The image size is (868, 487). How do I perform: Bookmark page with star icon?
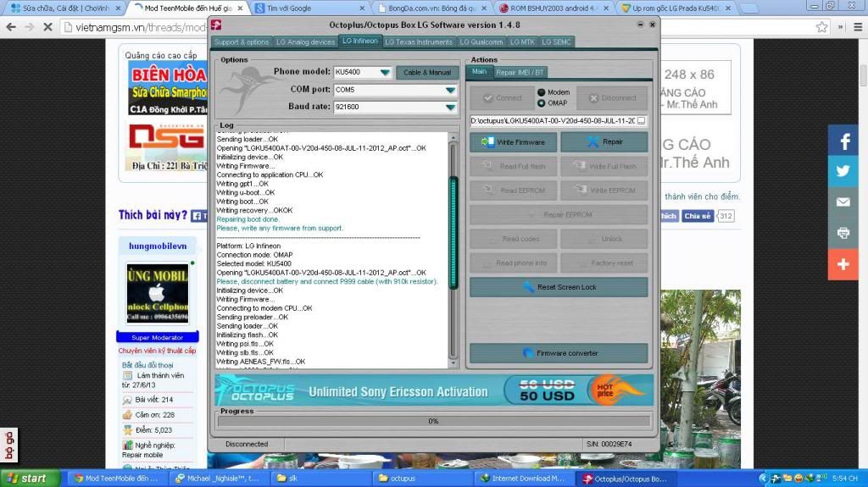pos(822,26)
